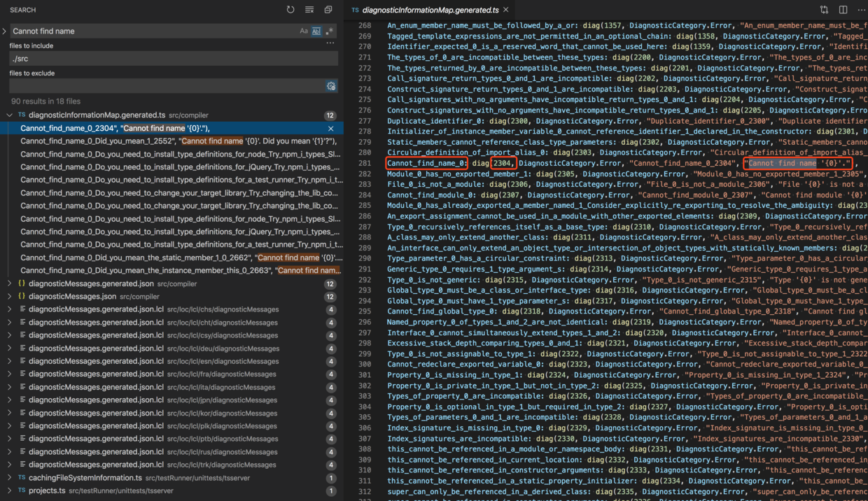
Task: Click TS icon of projects.ts
Action: [22, 491]
